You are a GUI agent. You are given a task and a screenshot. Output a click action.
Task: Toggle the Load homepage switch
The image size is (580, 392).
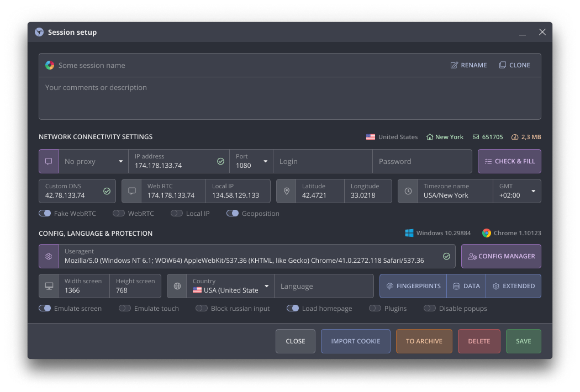[x=293, y=309]
